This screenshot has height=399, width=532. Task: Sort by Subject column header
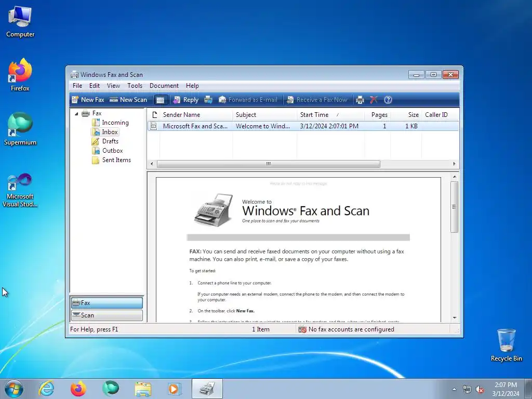point(264,115)
